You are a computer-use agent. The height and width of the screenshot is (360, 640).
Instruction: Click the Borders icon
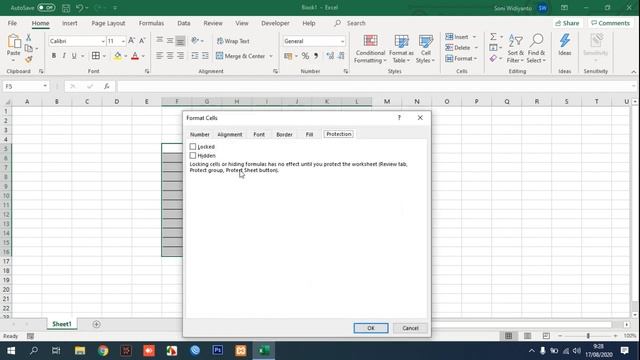pos(96,56)
